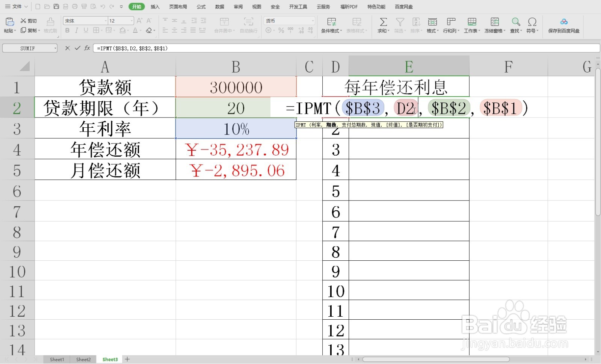This screenshot has height=364, width=601.
Task: Confirm formula with the checkmark button
Action: (77, 48)
